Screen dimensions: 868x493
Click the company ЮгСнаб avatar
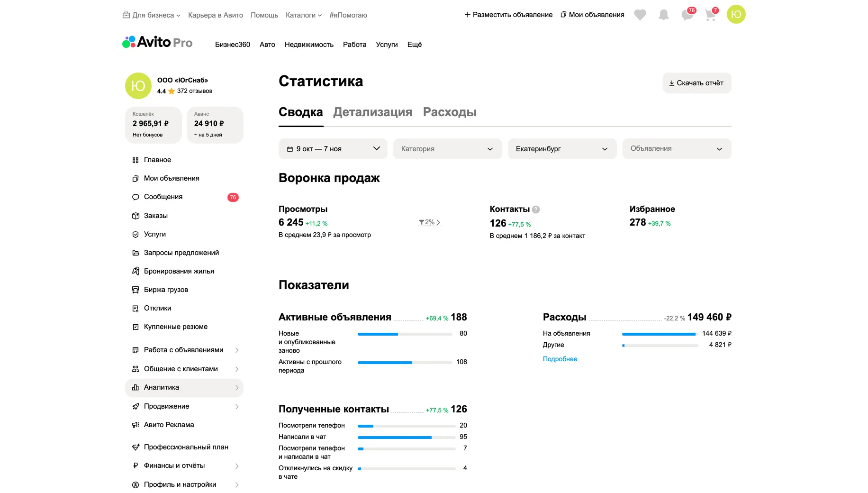138,86
